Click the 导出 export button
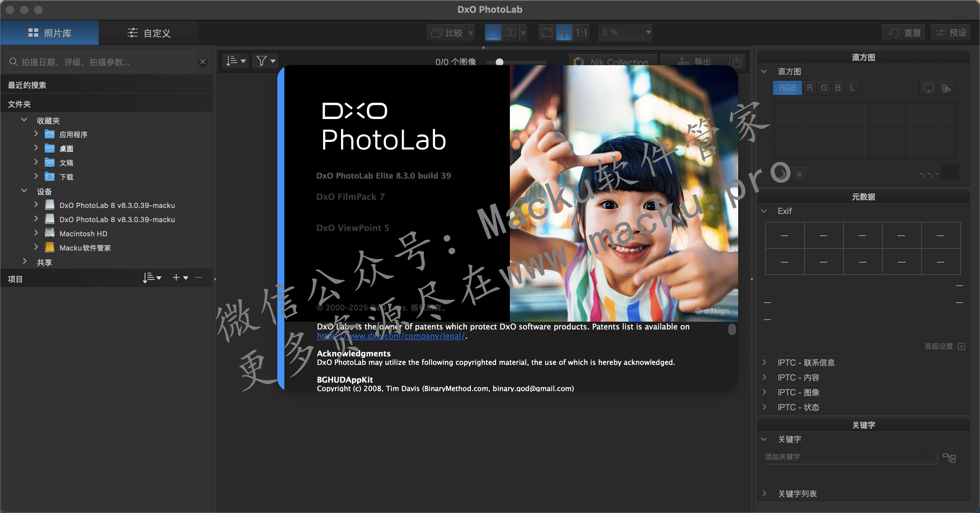Viewport: 980px width, 513px height. coord(695,62)
